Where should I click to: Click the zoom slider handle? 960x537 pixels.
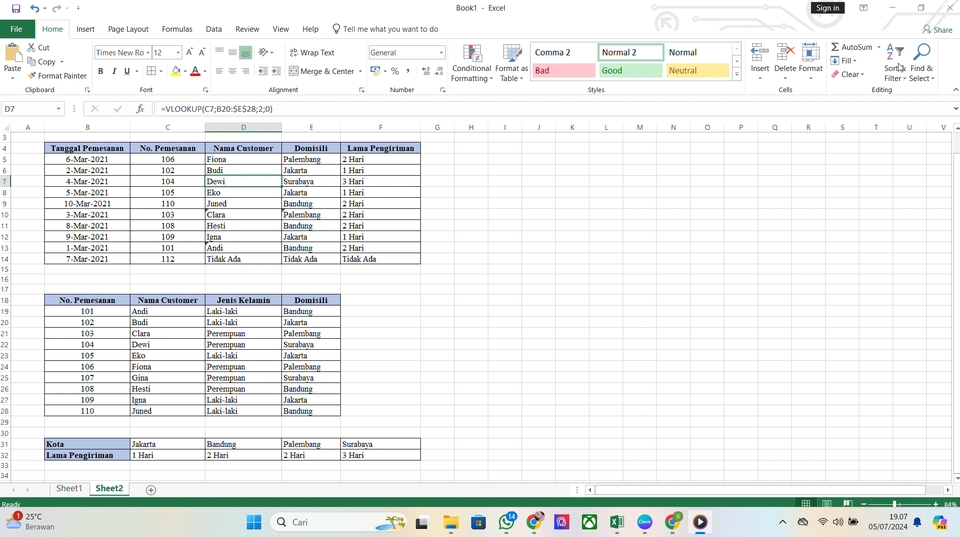(x=894, y=504)
